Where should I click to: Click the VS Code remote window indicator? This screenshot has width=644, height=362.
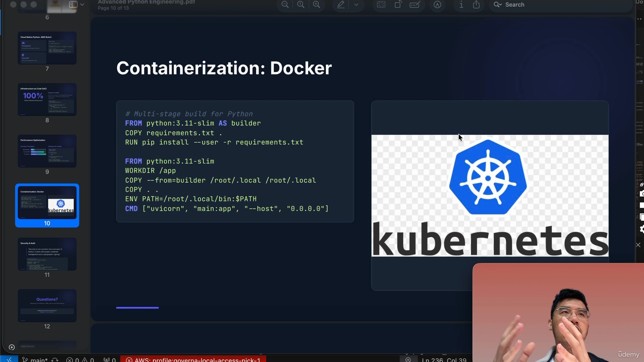point(9,359)
